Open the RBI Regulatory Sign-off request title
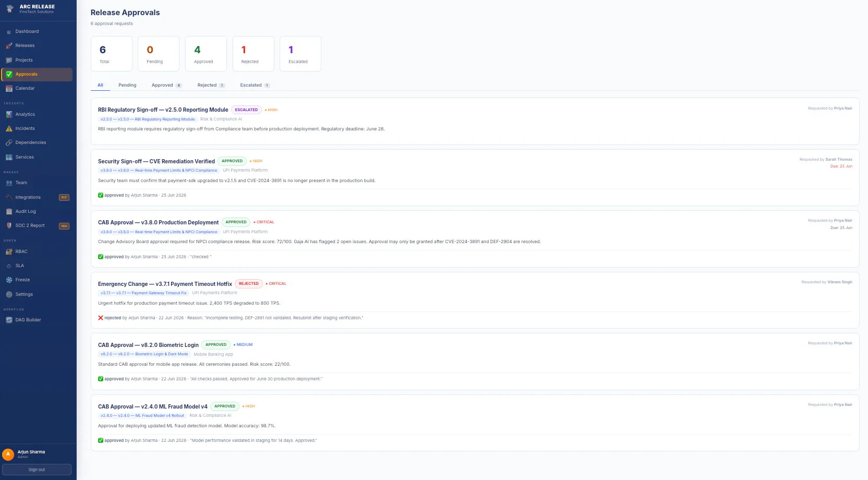The height and width of the screenshot is (480, 868). coord(163,110)
